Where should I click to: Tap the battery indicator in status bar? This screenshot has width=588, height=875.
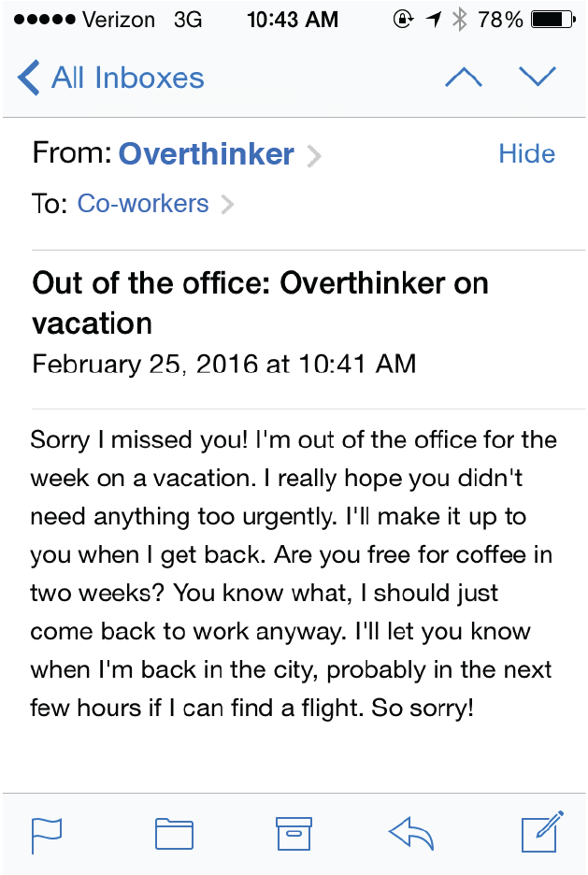[552, 20]
